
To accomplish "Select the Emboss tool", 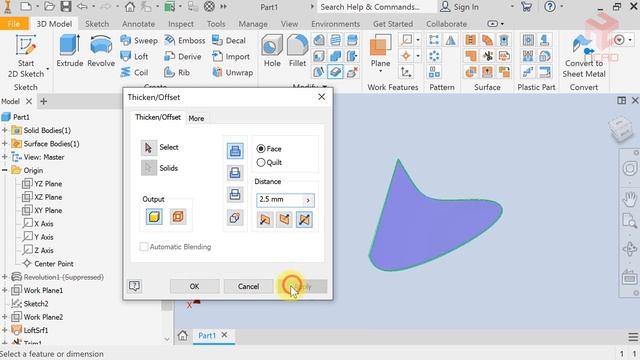I will tap(184, 40).
